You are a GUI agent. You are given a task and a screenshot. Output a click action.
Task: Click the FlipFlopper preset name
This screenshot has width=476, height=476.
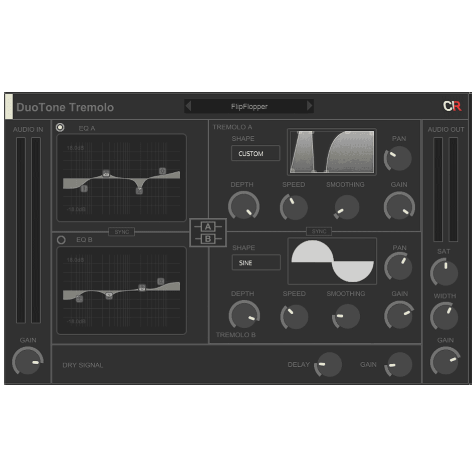(x=249, y=106)
